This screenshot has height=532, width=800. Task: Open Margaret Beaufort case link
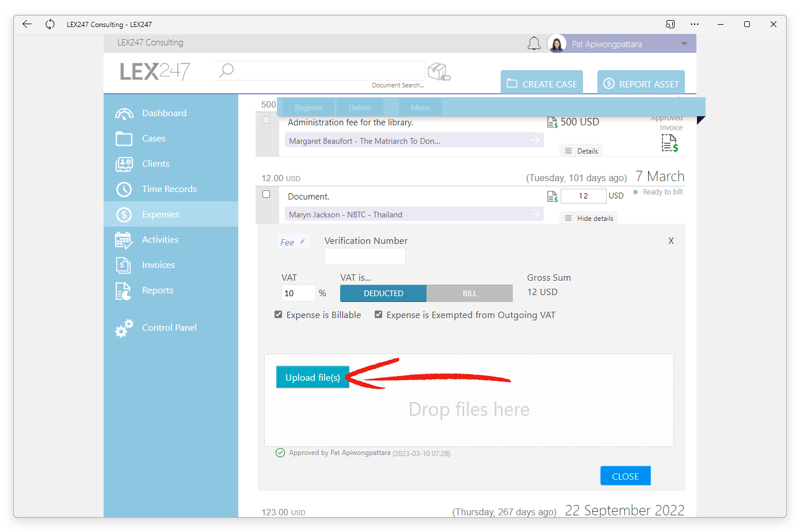coord(414,140)
